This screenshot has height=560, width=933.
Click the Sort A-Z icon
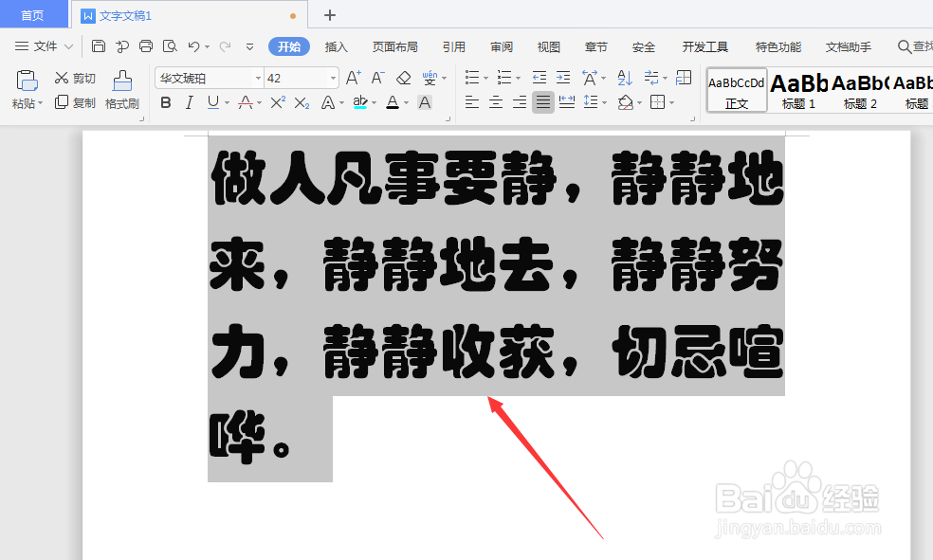coord(625,78)
